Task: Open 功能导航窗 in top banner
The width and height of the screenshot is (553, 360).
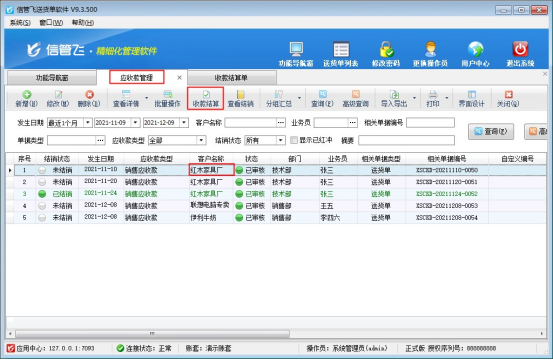Action: (x=296, y=54)
